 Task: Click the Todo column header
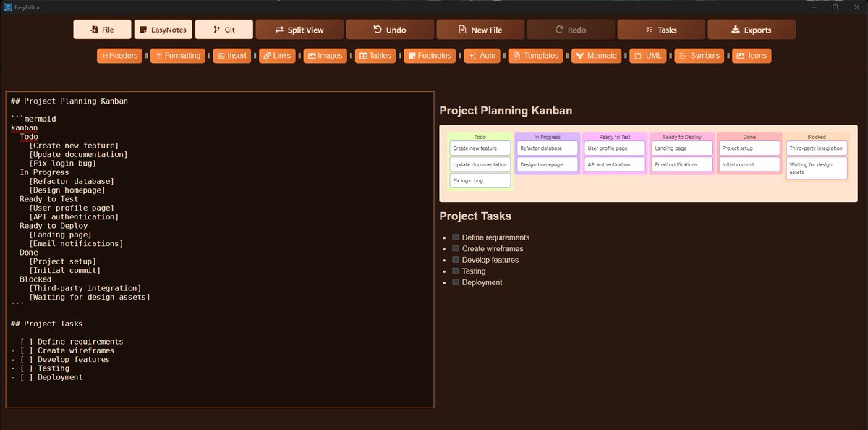[480, 137]
